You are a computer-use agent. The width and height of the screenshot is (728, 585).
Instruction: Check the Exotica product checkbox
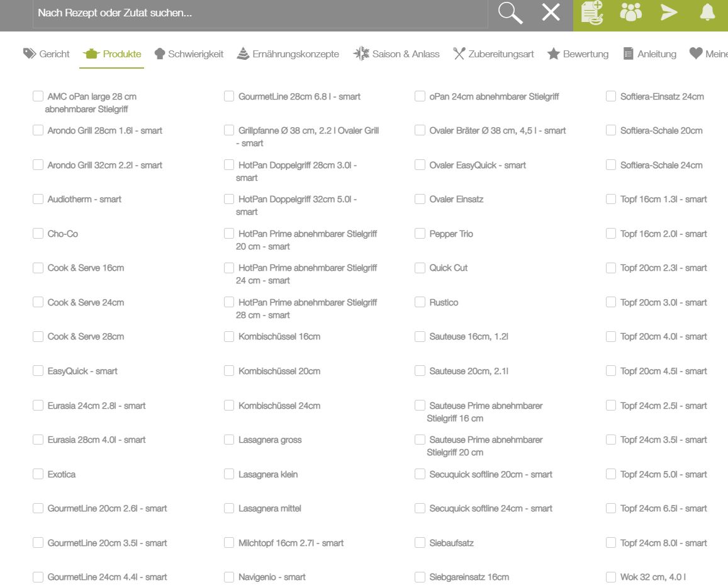[x=38, y=474]
